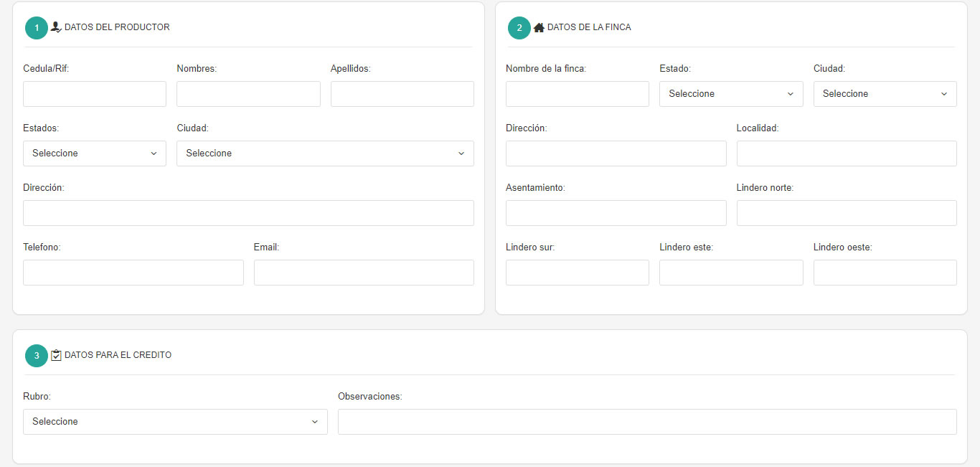Viewport: 980px width, 467px height.
Task: Click the 'Email:' label
Action: (x=266, y=247)
